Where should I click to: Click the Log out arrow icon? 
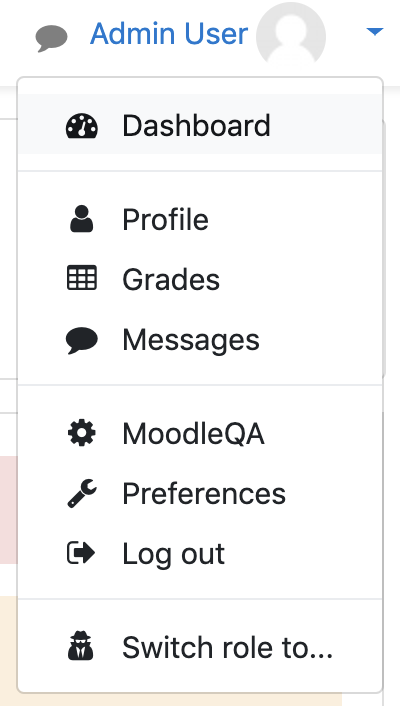pos(82,553)
